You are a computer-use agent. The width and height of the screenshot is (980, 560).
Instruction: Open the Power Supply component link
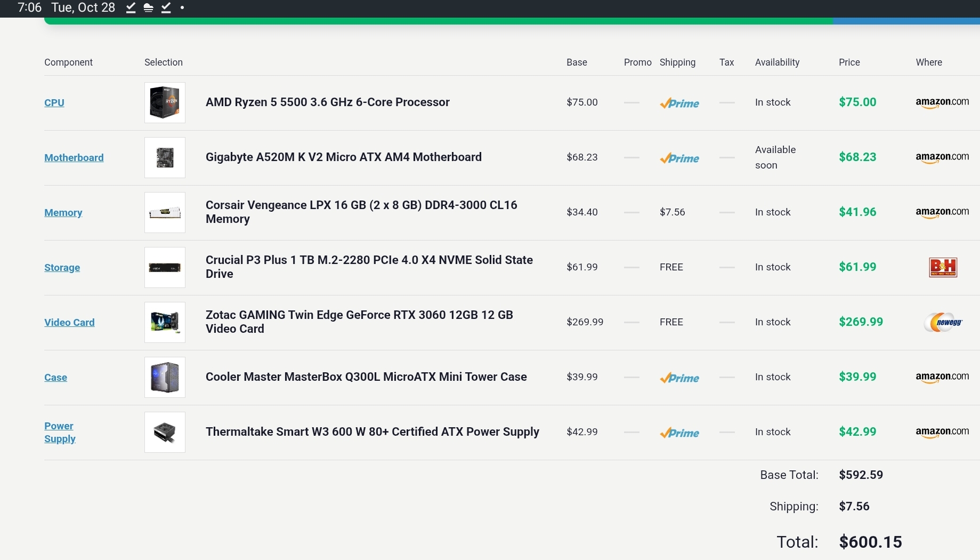(x=60, y=432)
